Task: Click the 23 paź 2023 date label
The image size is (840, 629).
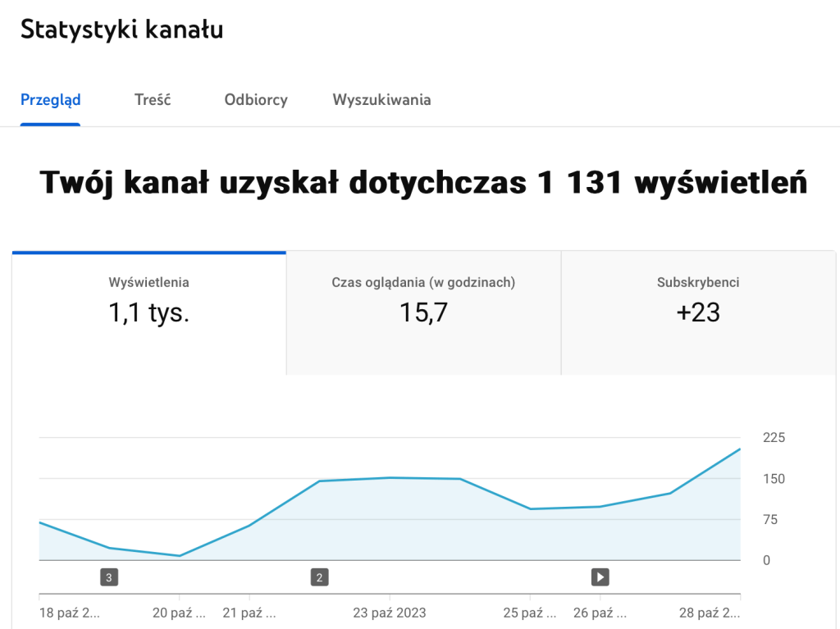Action: coord(390,613)
